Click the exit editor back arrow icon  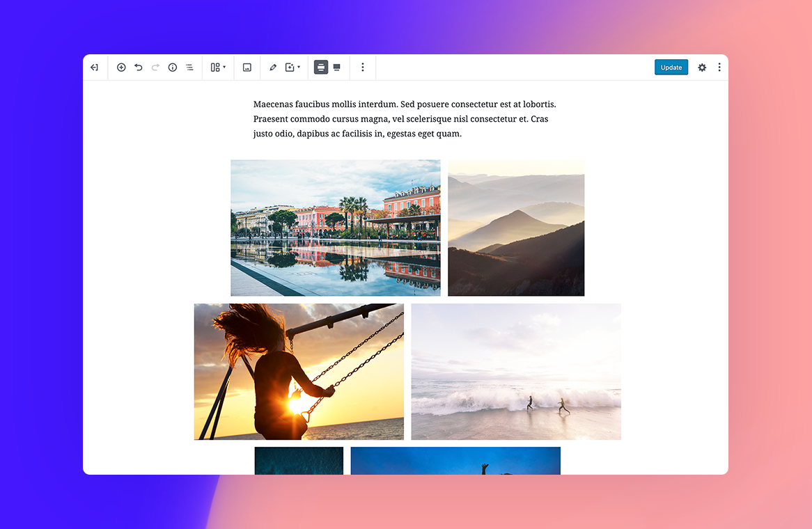pos(94,68)
